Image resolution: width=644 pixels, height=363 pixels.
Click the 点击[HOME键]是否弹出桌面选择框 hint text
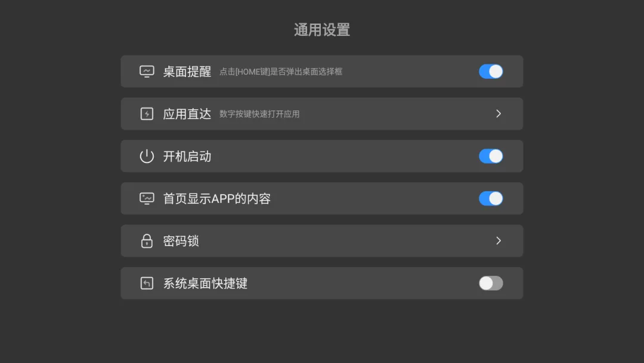[x=281, y=72]
